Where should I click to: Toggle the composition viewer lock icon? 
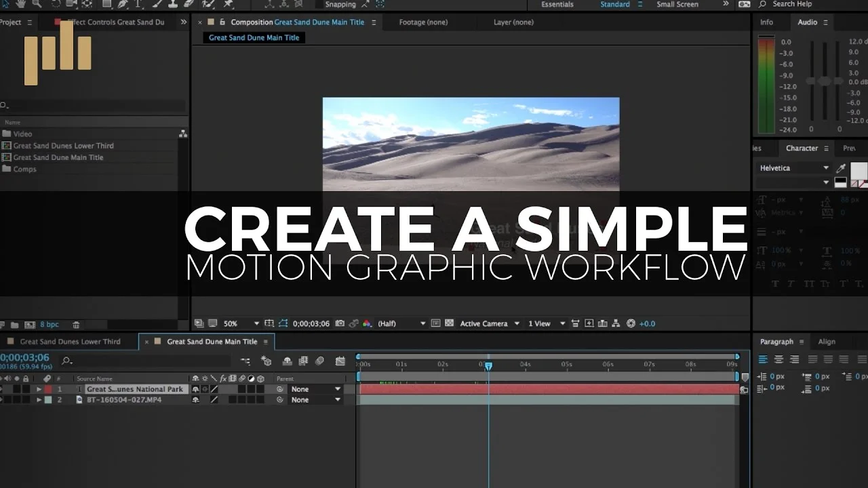point(222,22)
